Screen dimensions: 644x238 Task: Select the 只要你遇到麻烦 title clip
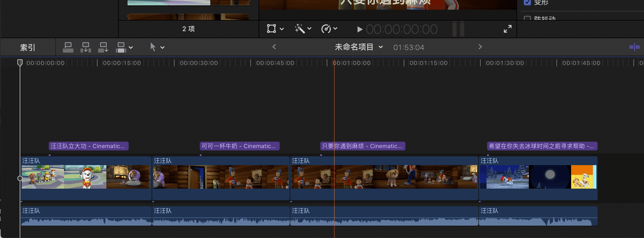tap(363, 146)
